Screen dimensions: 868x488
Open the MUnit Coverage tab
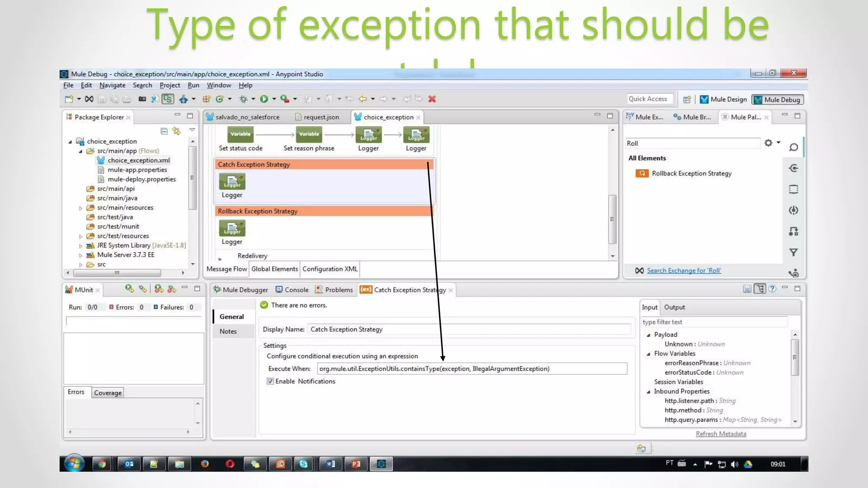108,393
